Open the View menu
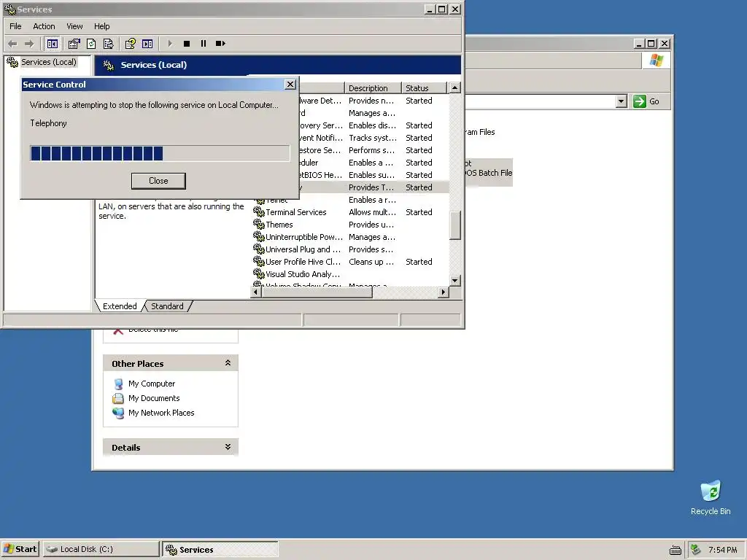747x560 pixels. (x=74, y=26)
